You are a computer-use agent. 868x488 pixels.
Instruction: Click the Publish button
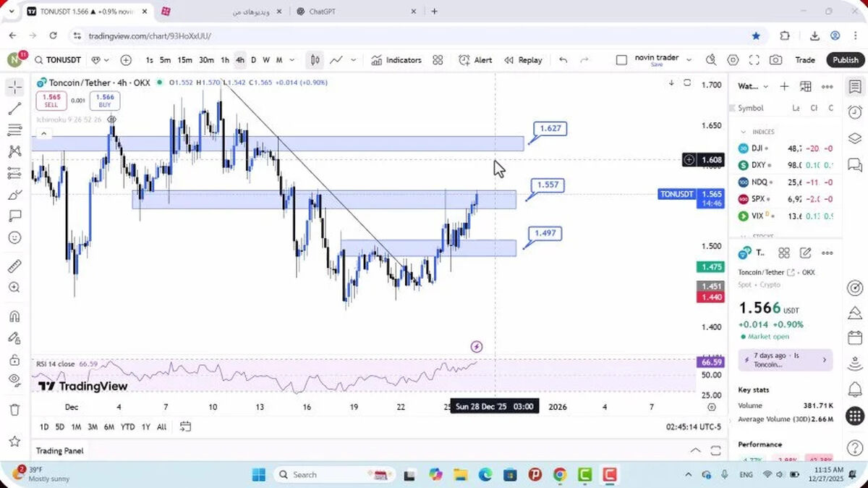coord(845,60)
